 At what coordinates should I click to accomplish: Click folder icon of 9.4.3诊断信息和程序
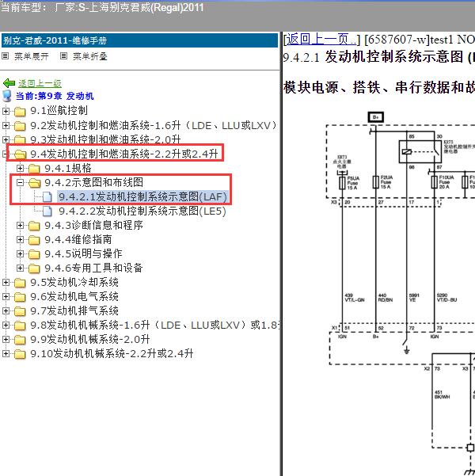tap(34, 226)
